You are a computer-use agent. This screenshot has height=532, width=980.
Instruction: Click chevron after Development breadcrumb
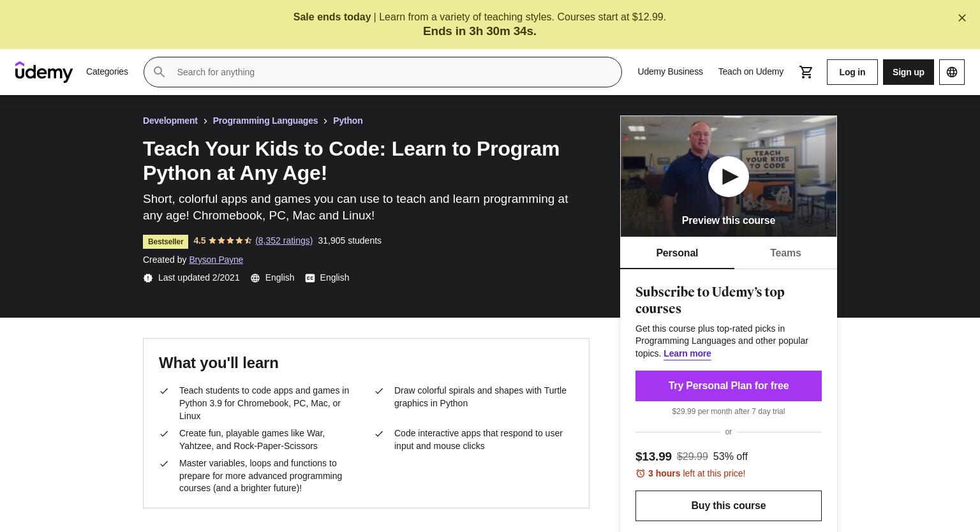(x=205, y=121)
